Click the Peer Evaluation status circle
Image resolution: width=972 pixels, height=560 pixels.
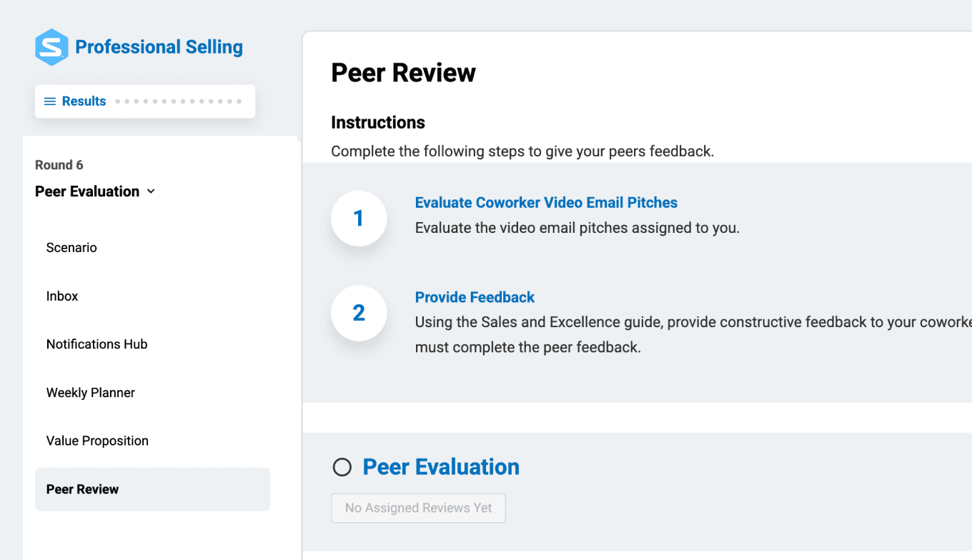point(342,467)
